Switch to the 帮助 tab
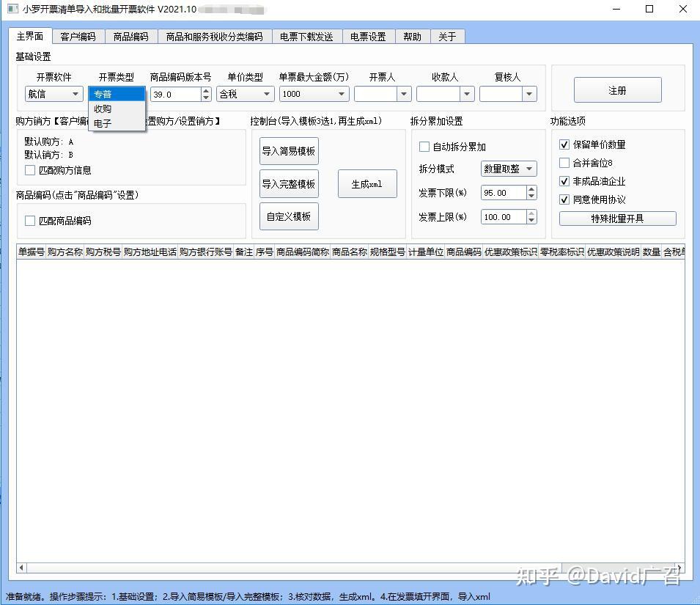Screen dimensions: 700x605 412,35
